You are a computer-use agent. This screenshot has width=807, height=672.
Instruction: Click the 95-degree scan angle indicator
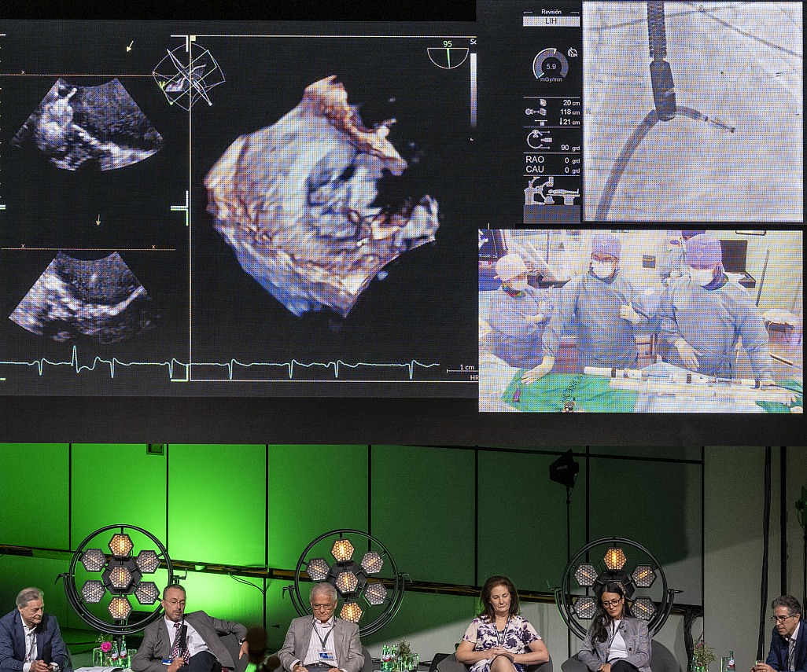click(448, 55)
